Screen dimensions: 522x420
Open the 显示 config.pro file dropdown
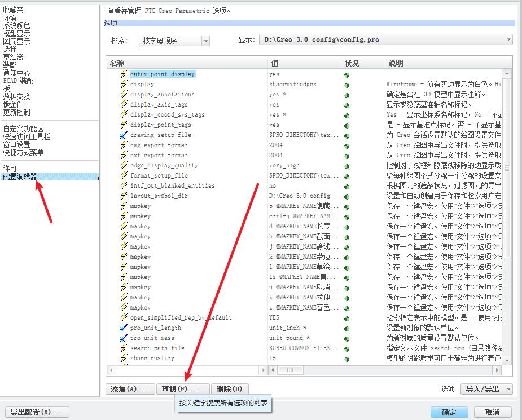click(x=386, y=39)
